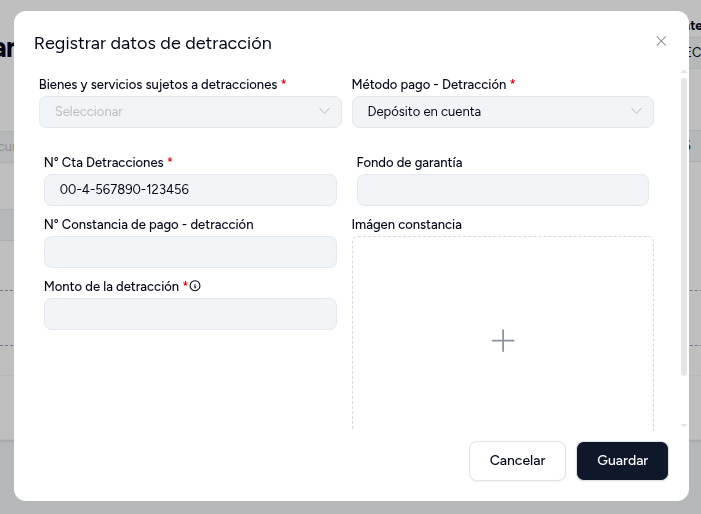Screen dimensions: 701x514
Task: Open Bienes y servicios sujetos a detracciones dropdown
Action: coord(190,112)
